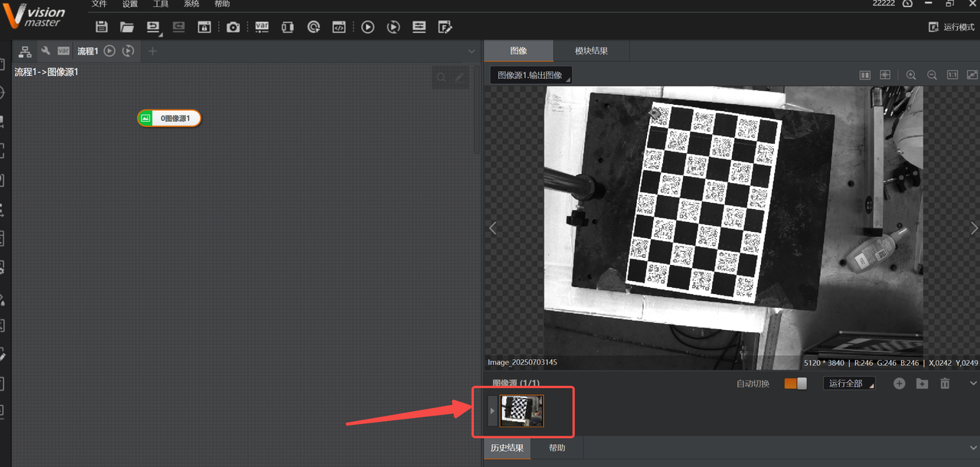This screenshot has height=467, width=980.
Task: Switch to the 历史结果 tab
Action: tap(508, 448)
